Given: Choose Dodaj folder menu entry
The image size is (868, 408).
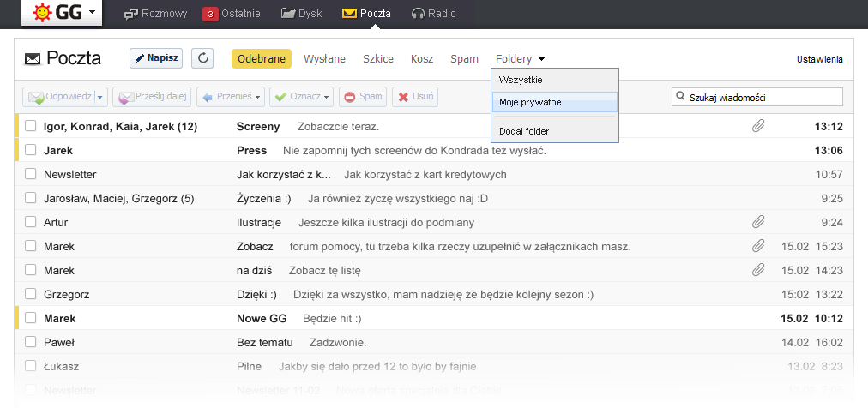Looking at the screenshot, I should point(555,132).
